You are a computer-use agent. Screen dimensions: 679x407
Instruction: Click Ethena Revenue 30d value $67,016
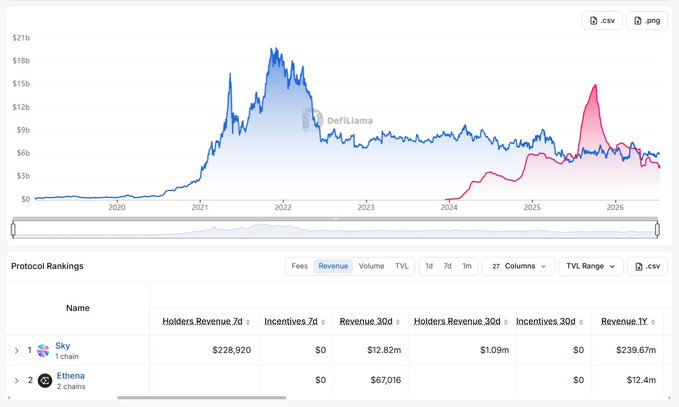(386, 380)
